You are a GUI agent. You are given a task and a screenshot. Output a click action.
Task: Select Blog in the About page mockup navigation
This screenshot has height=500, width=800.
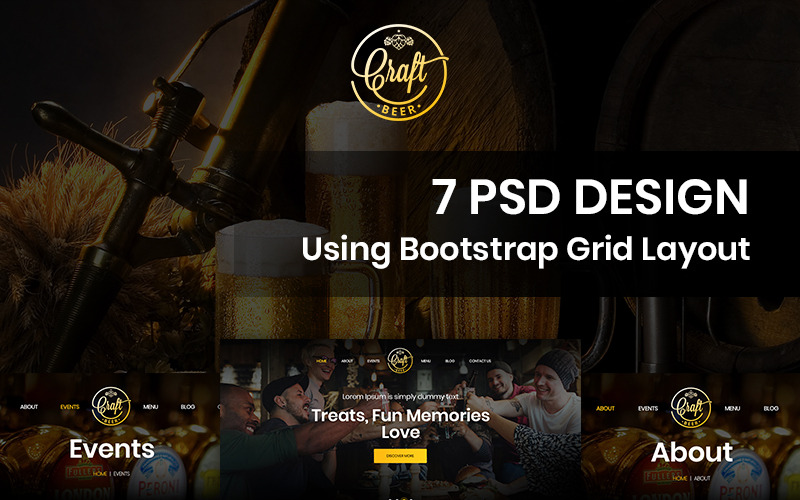coord(771,408)
